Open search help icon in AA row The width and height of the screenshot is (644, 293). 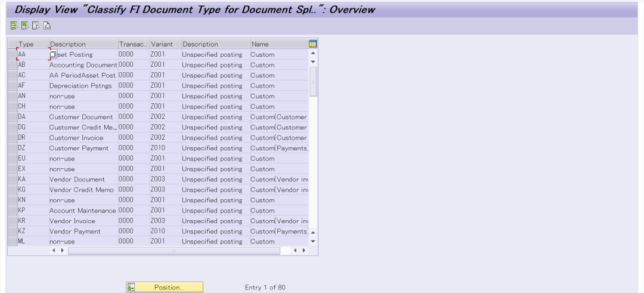click(x=54, y=54)
